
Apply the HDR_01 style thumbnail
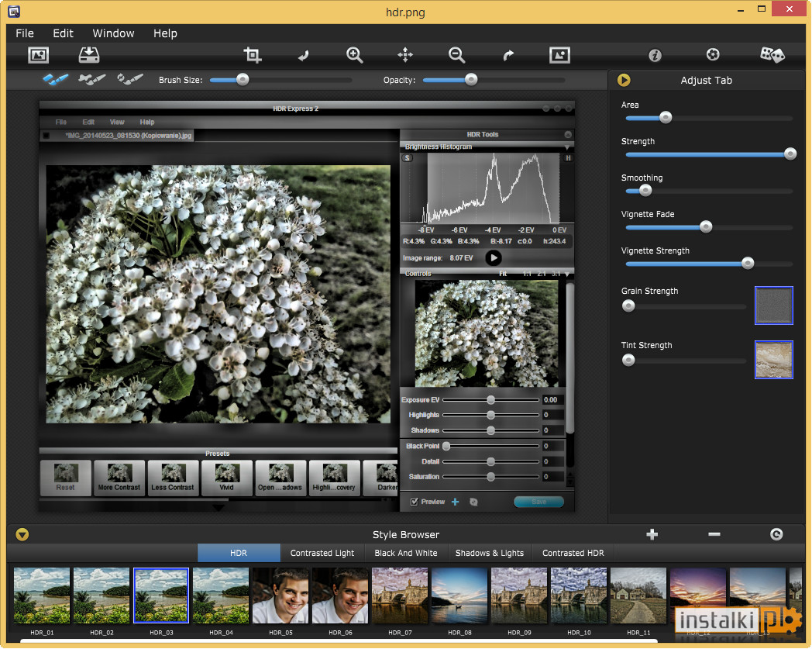(x=42, y=595)
